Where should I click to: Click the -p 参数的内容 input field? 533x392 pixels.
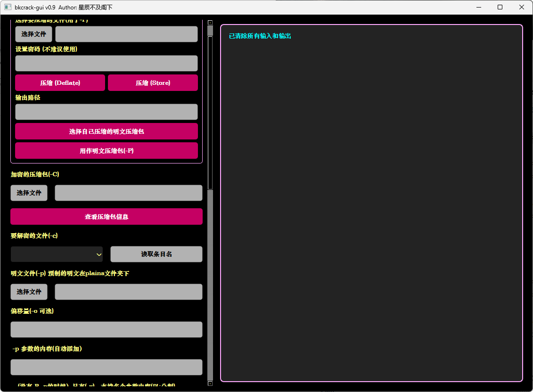(107, 367)
